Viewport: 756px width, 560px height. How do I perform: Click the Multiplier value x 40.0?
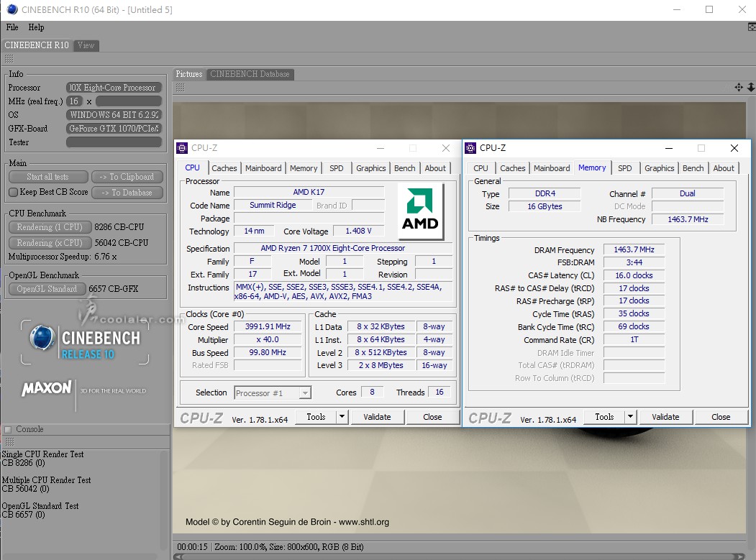(268, 340)
